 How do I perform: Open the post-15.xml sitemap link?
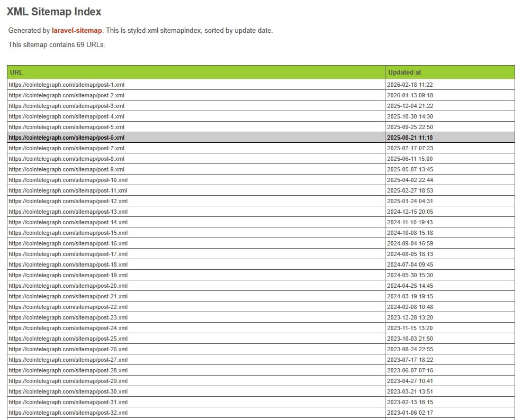[68, 233]
